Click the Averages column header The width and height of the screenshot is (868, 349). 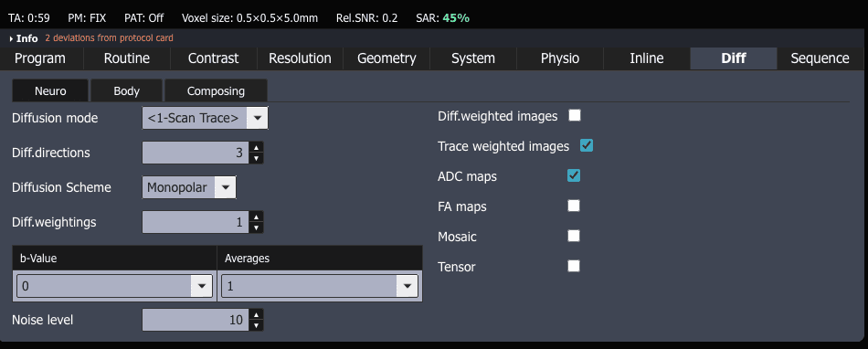coord(320,259)
